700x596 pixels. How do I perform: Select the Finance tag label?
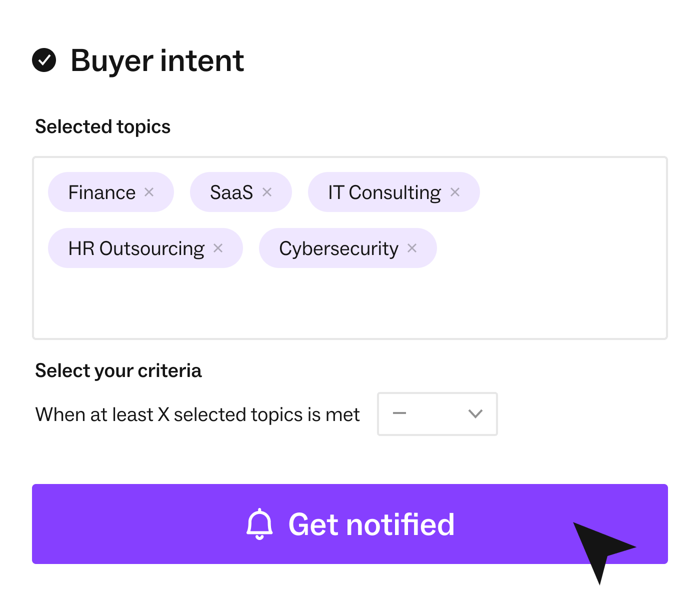pyautogui.click(x=102, y=192)
